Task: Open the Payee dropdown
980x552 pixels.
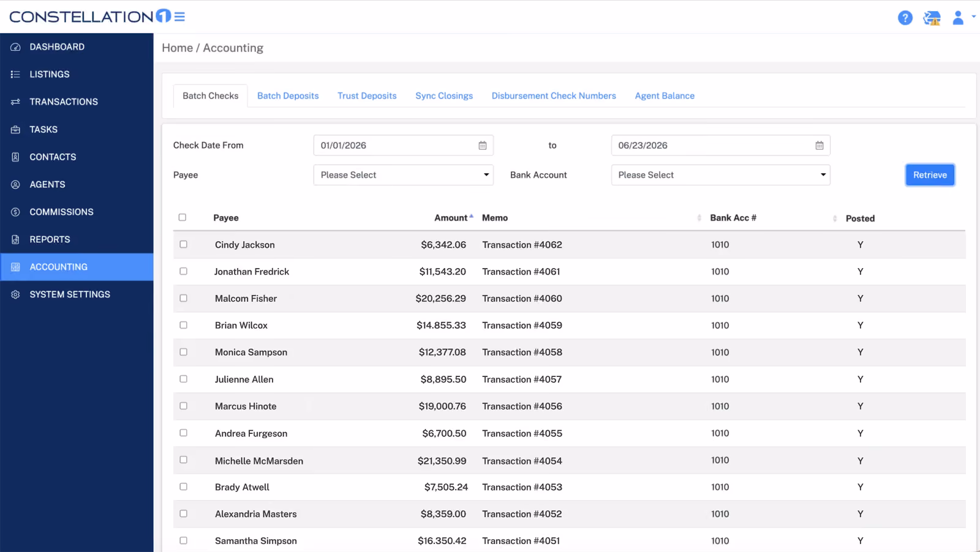Action: point(403,175)
